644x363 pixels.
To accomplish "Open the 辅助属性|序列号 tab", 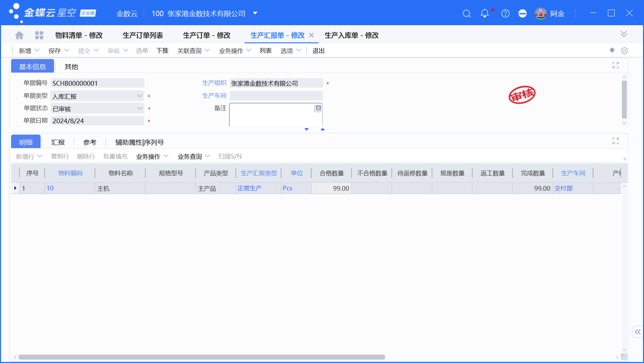I will [140, 142].
